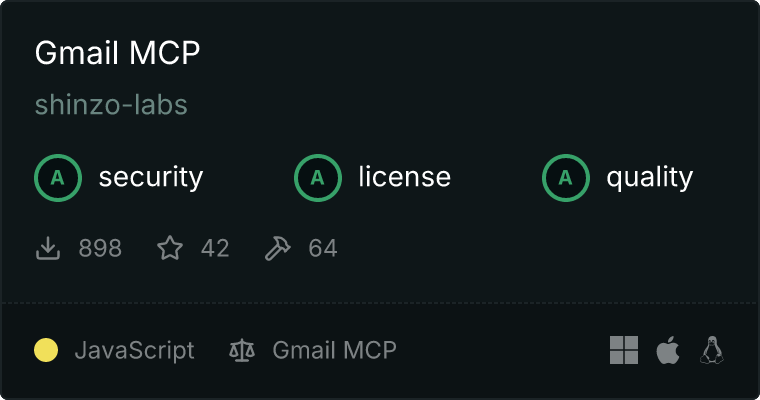Click the JavaScript language label
The image size is (760, 400).
click(x=134, y=351)
